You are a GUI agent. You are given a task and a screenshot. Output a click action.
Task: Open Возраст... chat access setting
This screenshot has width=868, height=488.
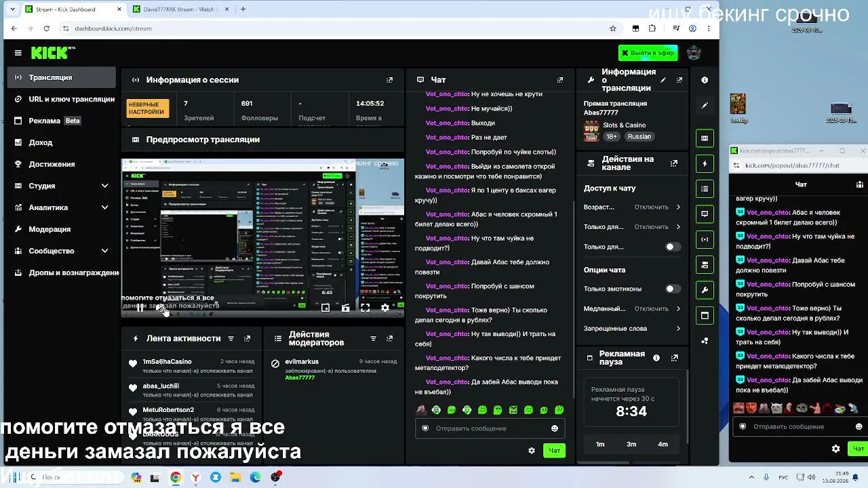(632, 207)
